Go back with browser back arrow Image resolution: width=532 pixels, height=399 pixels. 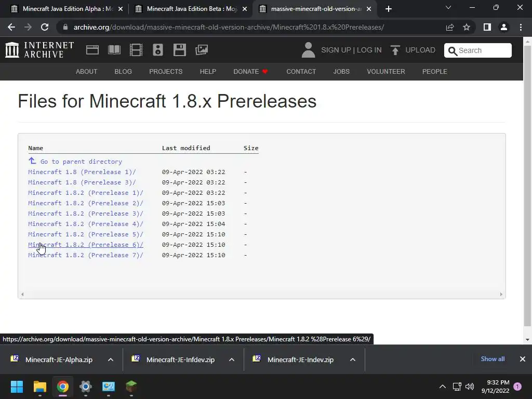11,27
